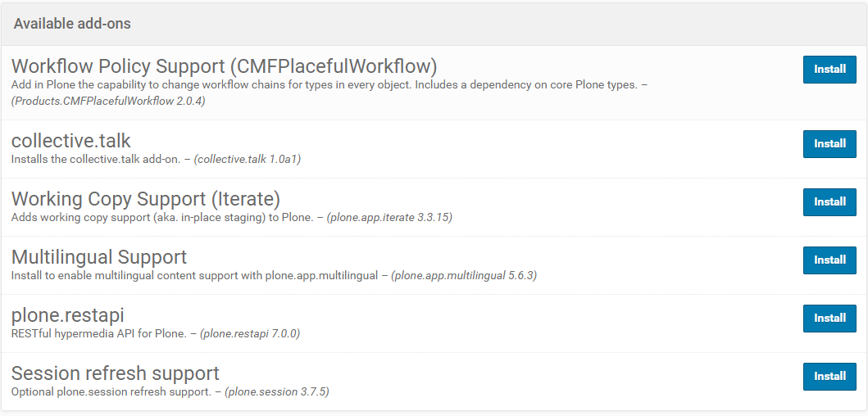Click the Multilingual Support title
Image resolution: width=868 pixels, height=416 pixels.
[99, 256]
